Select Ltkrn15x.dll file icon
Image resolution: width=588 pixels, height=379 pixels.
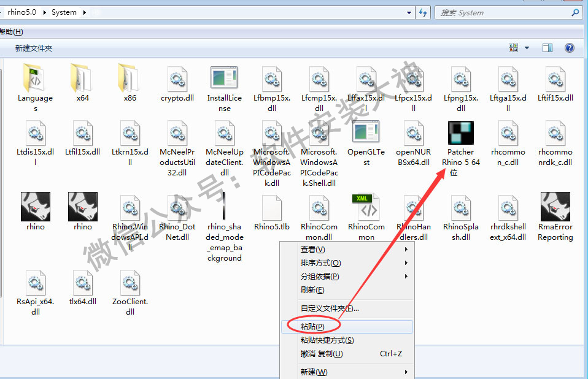pos(130,133)
